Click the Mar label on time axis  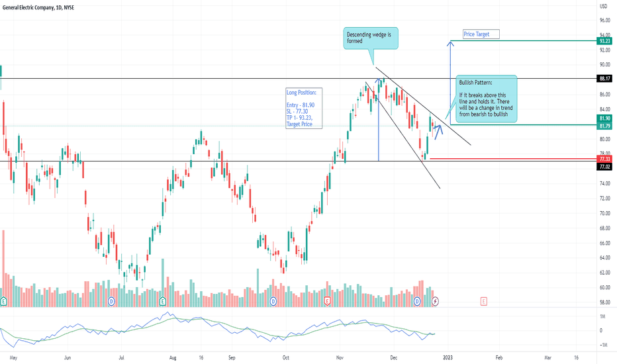[547, 357]
